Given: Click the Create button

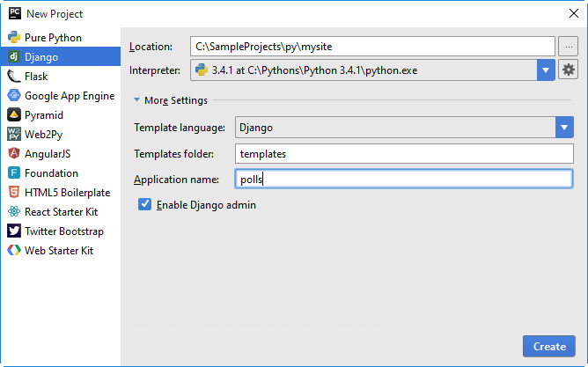Looking at the screenshot, I should [x=549, y=346].
